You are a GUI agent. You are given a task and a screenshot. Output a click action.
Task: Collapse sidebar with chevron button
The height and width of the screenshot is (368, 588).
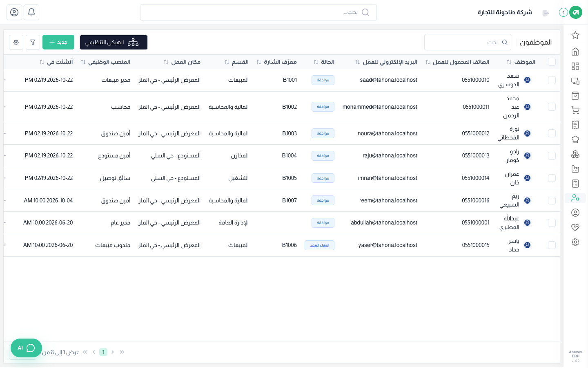563,12
